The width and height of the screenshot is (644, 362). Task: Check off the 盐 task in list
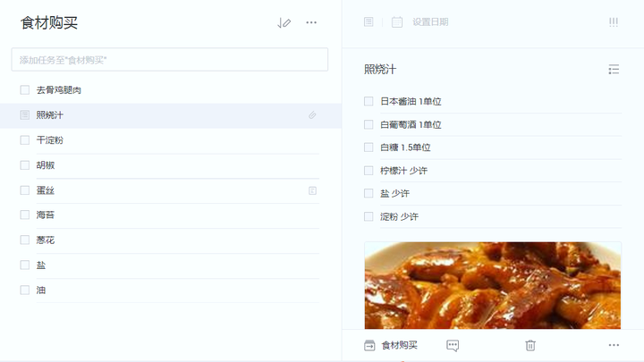(25, 265)
